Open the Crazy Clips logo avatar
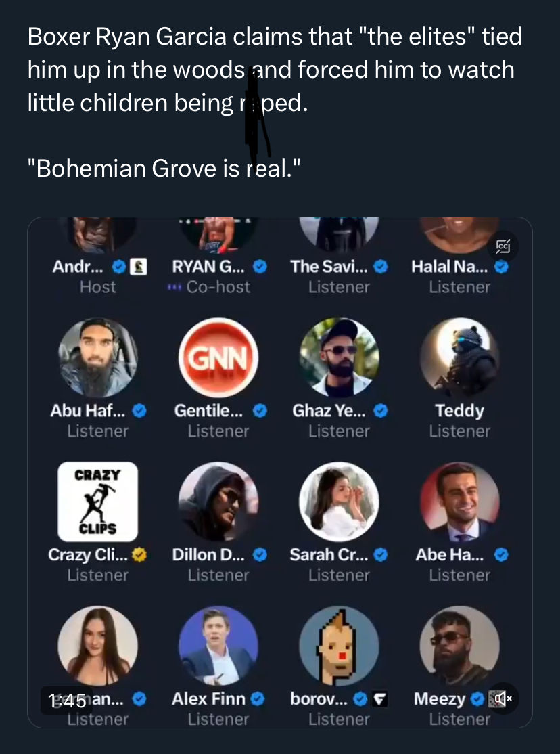 [98, 502]
